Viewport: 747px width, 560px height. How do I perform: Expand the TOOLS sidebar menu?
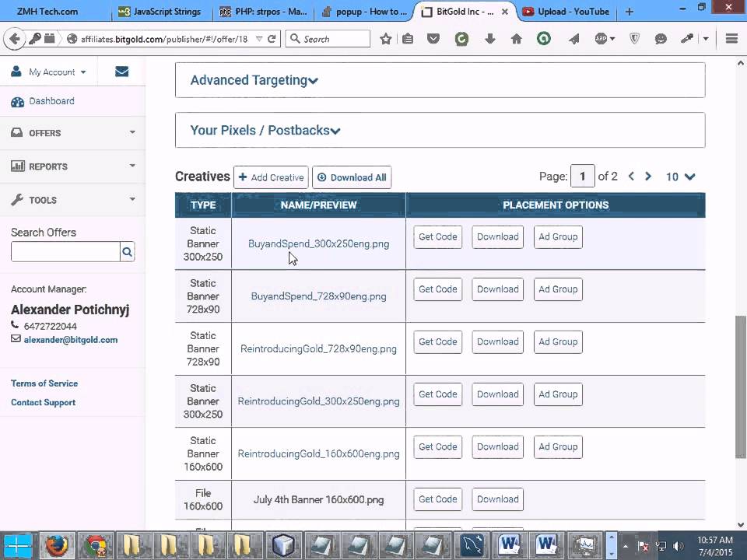click(x=72, y=200)
